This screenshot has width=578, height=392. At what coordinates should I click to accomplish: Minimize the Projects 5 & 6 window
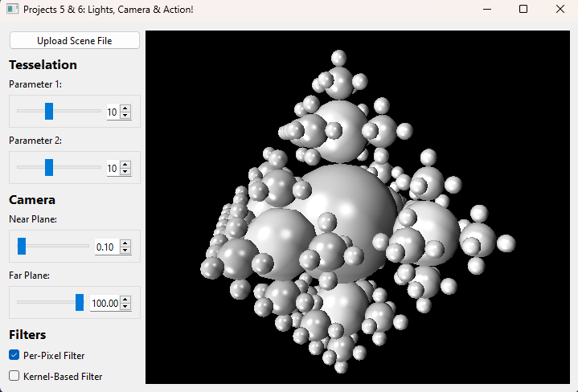487,9
